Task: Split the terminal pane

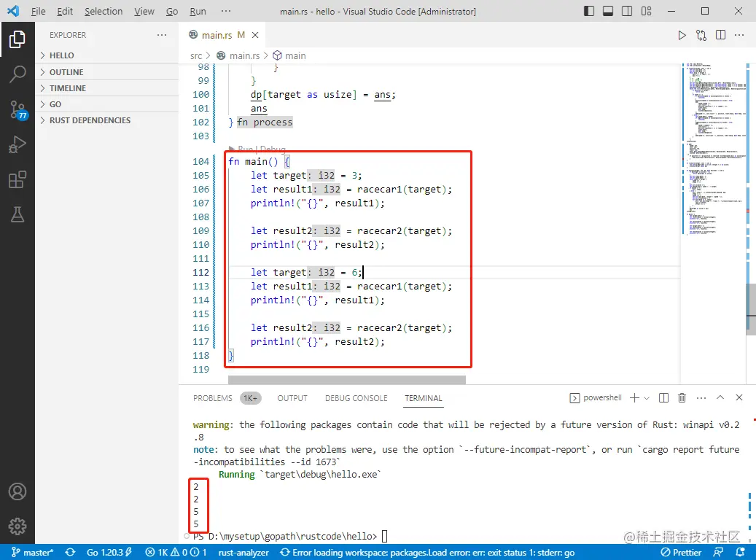Action: (x=663, y=398)
